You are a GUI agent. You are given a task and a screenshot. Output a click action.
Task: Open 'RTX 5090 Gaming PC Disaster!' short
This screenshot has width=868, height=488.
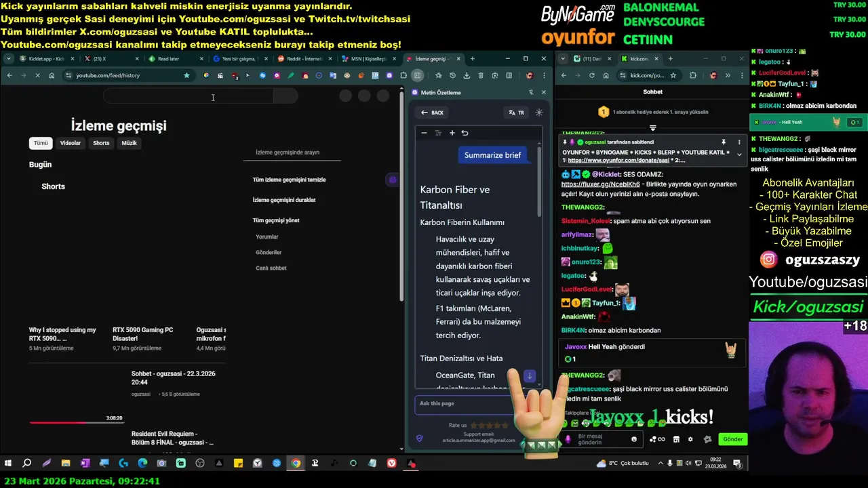142,334
